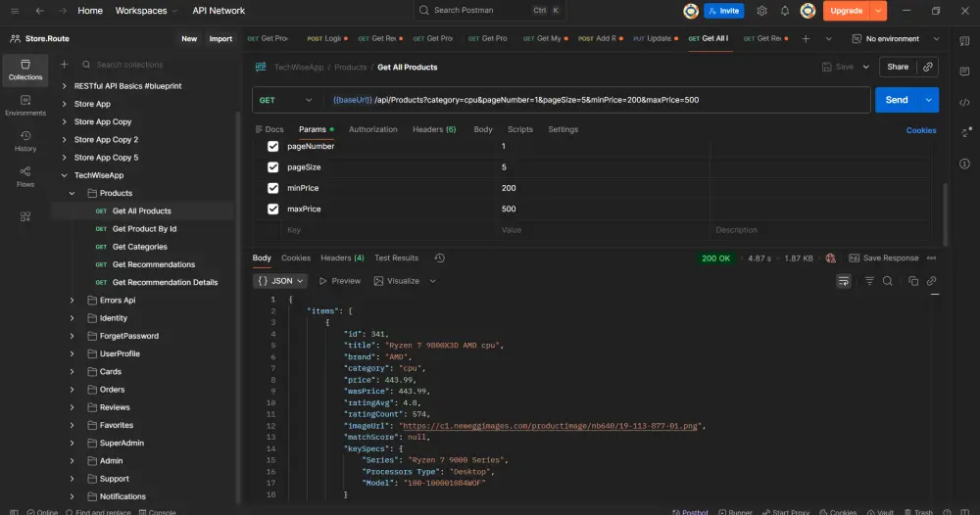Open the user avatar in header
The height and width of the screenshot is (515, 980).
pos(808,11)
